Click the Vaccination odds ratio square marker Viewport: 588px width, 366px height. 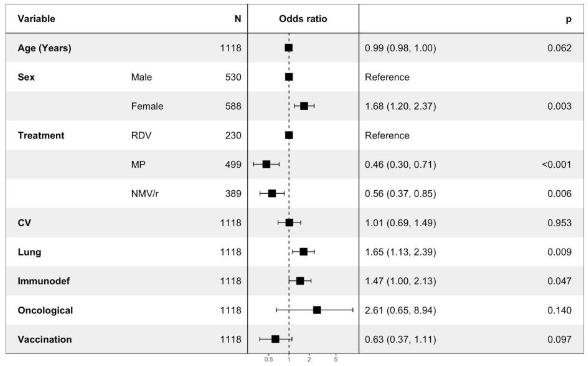pyautogui.click(x=275, y=339)
